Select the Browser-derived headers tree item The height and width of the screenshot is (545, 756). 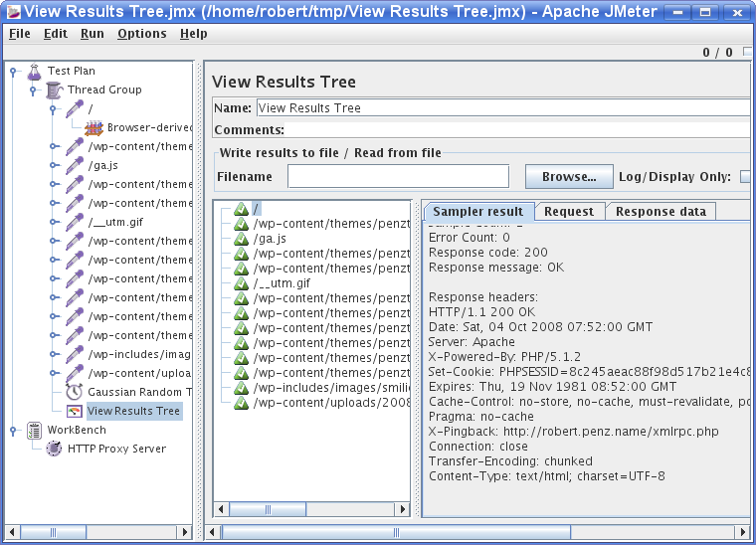[x=149, y=127]
